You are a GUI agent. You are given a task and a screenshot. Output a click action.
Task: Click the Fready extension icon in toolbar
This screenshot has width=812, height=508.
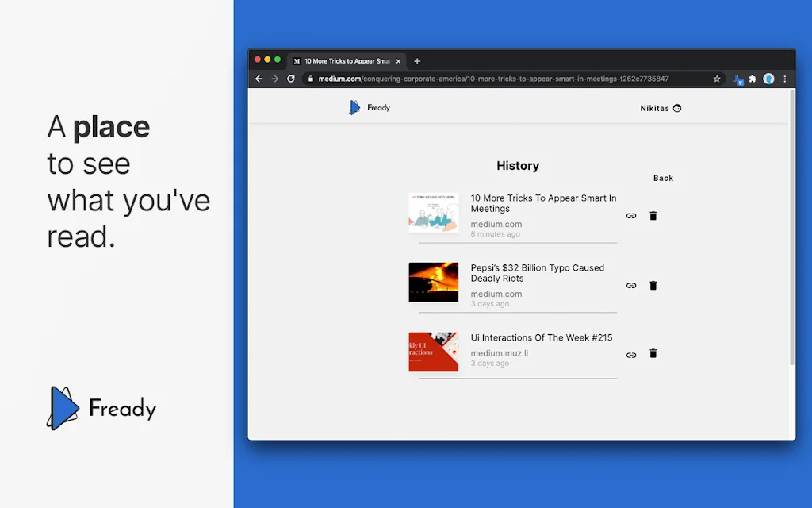pyautogui.click(x=738, y=79)
